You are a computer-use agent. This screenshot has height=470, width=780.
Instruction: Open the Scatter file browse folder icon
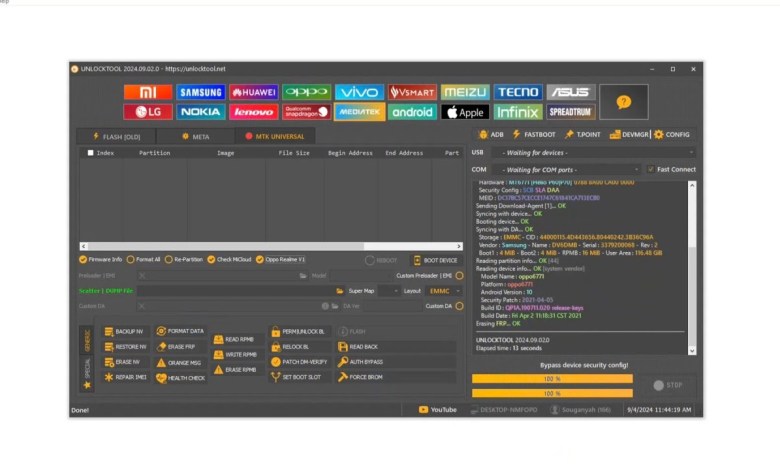[x=339, y=291]
